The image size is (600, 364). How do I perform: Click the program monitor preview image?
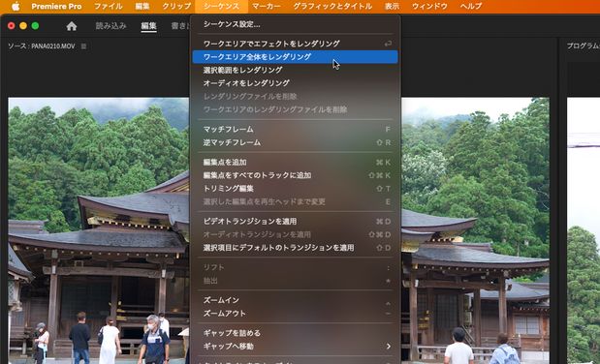(x=584, y=230)
